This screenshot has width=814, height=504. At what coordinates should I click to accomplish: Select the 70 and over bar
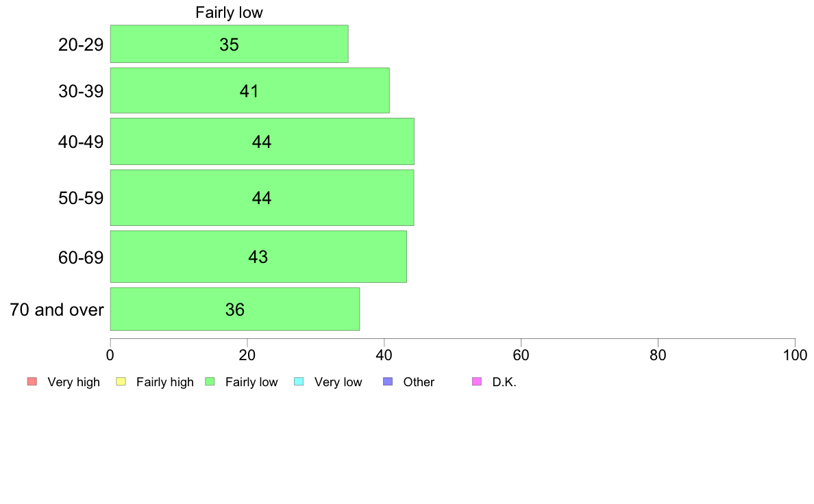coord(234,309)
